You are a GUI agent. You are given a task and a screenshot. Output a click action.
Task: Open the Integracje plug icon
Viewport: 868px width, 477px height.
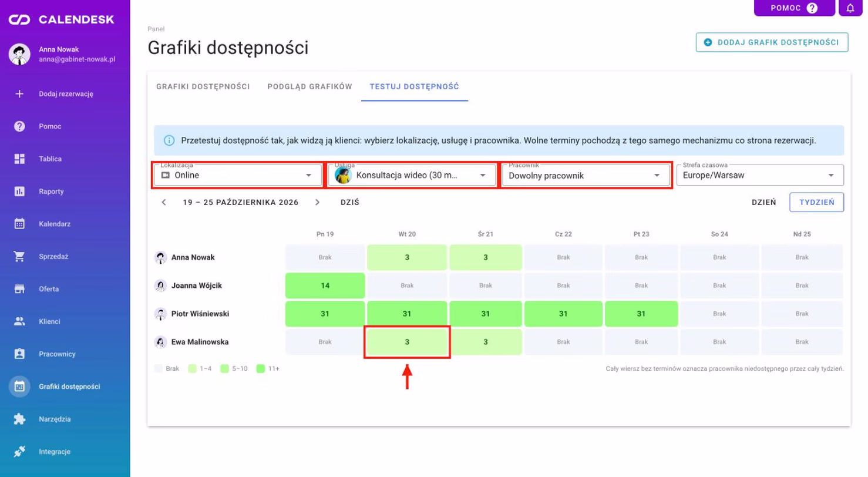click(x=19, y=452)
